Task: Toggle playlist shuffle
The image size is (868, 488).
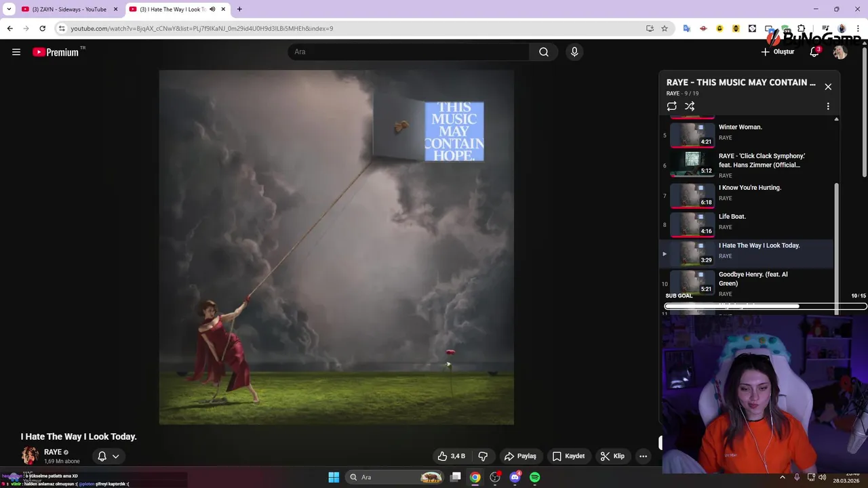Action: [690, 106]
